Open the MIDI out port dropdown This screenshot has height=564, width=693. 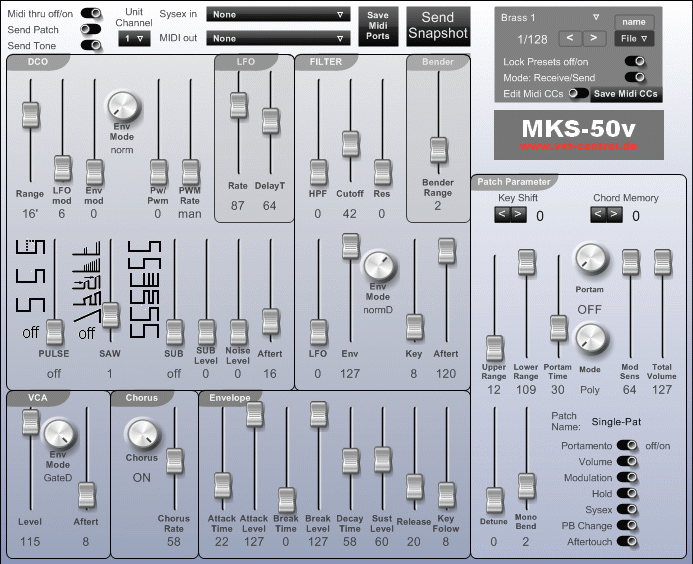pos(278,38)
